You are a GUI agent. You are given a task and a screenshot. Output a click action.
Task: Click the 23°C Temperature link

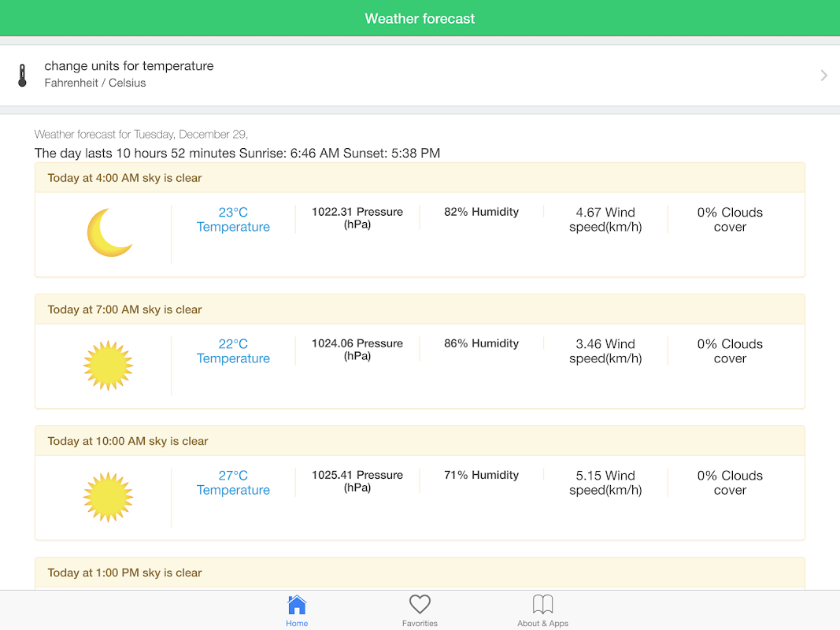tap(233, 220)
